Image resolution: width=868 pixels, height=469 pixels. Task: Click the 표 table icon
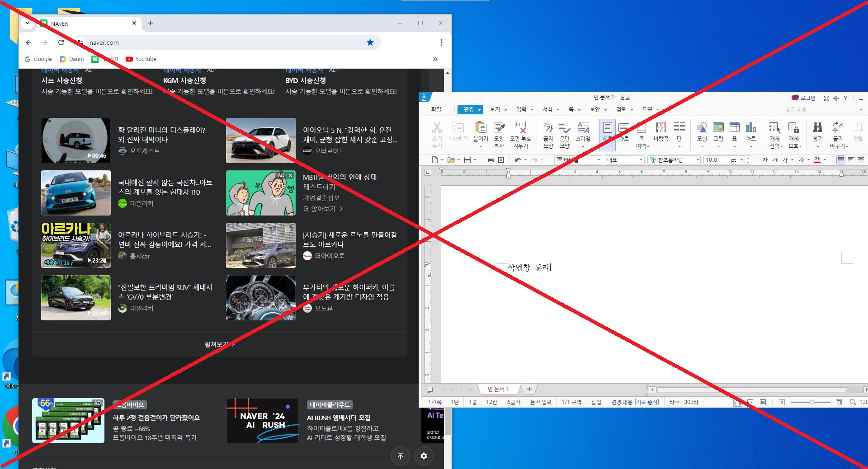point(735,131)
